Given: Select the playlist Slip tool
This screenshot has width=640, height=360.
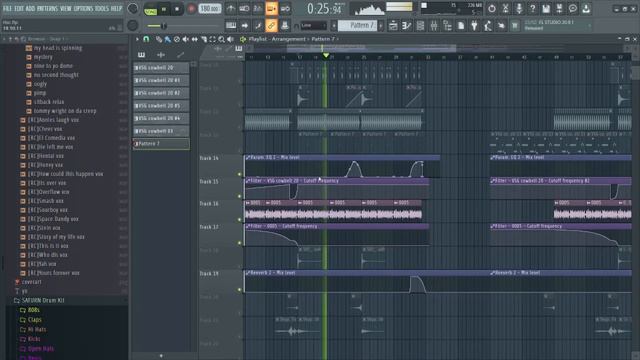Looking at the screenshot, I should 195,39.
